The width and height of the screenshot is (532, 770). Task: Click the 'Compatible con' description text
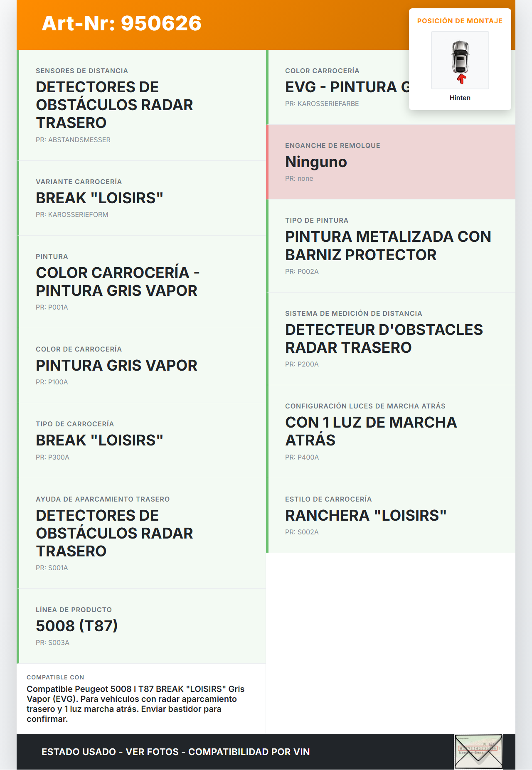(135, 704)
